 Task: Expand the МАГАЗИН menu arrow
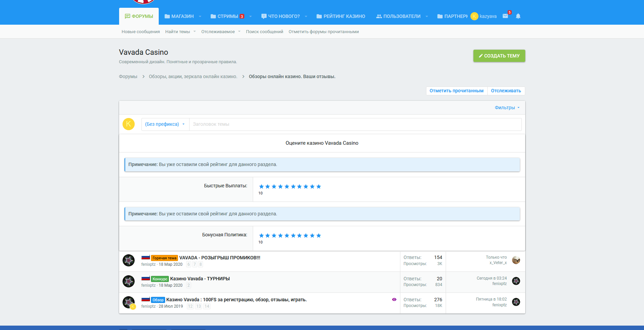coord(200,16)
